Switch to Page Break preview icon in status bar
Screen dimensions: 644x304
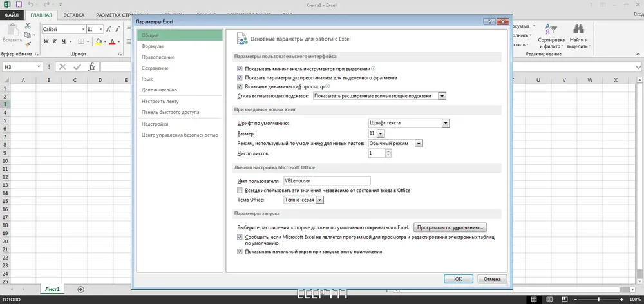565,299
